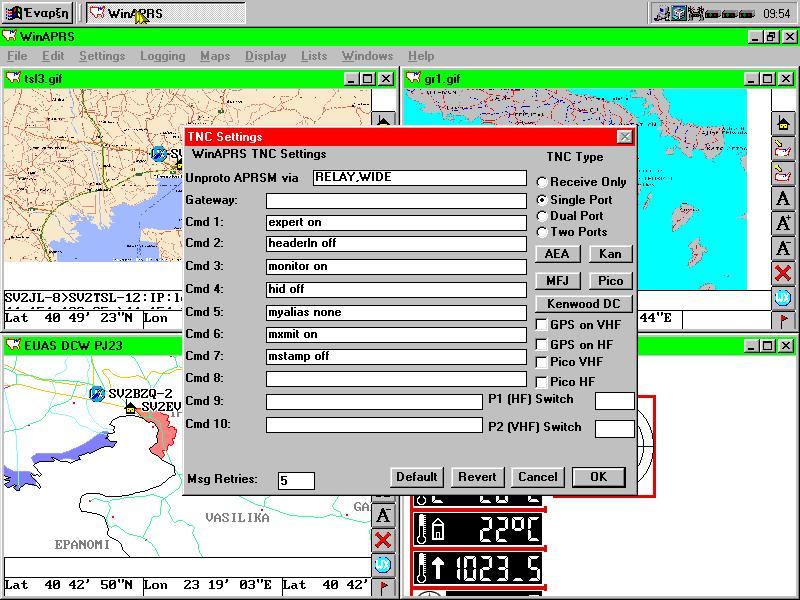Click the blue station symbol on tsl3.gif map
Screen dimensions: 800x600
pos(159,153)
